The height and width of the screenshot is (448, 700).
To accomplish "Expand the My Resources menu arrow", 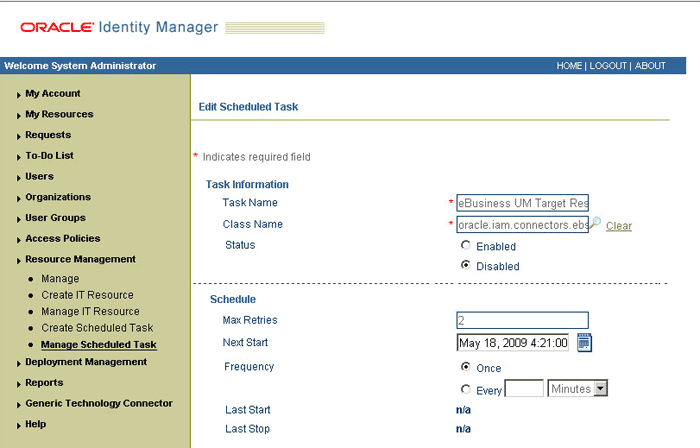I will click(x=19, y=116).
